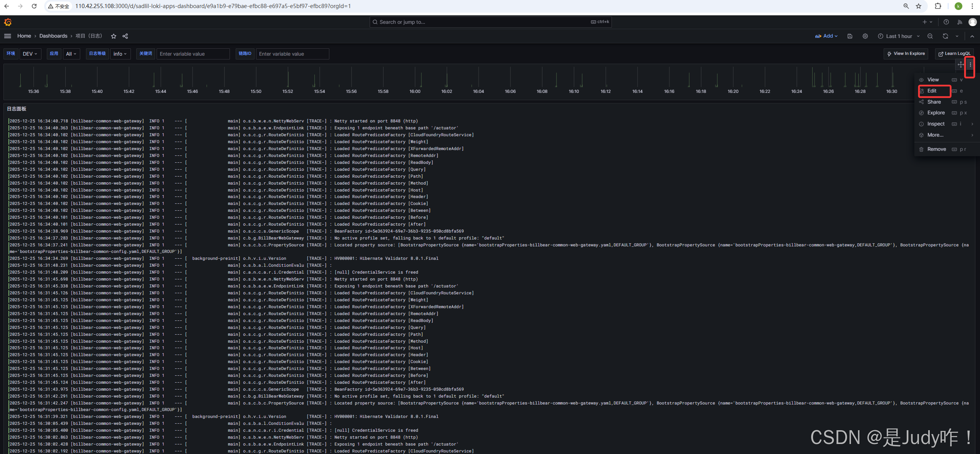This screenshot has width=980, height=454.
Task: Toggle the main hamburger menu
Action: click(x=8, y=36)
